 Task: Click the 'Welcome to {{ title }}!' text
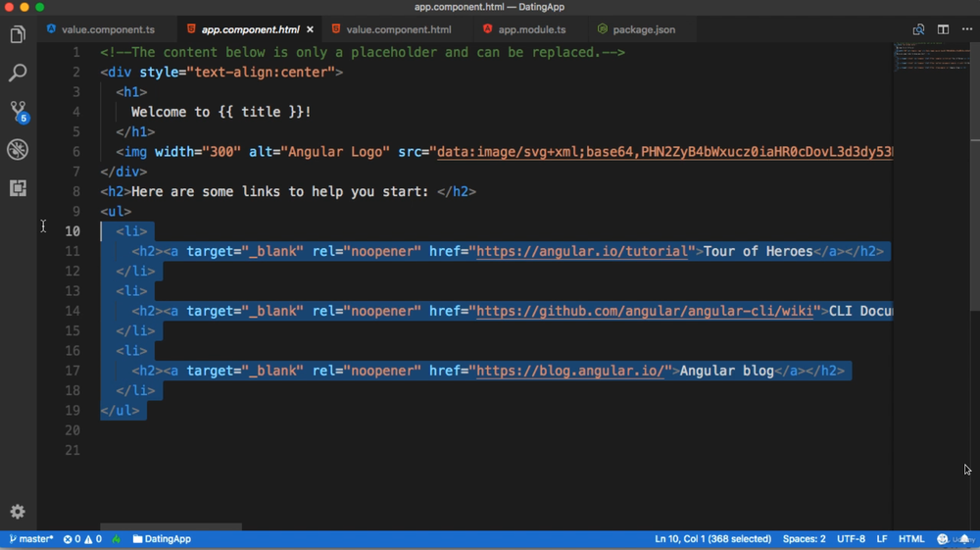click(220, 112)
